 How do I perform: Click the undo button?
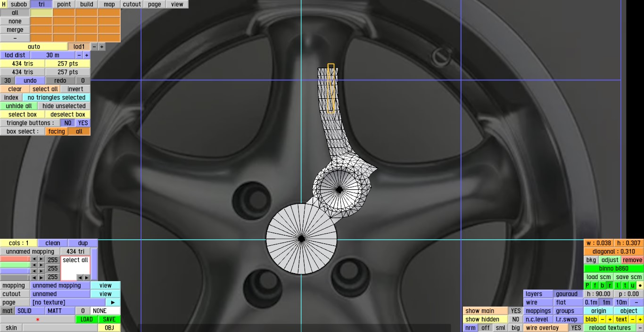(30, 81)
